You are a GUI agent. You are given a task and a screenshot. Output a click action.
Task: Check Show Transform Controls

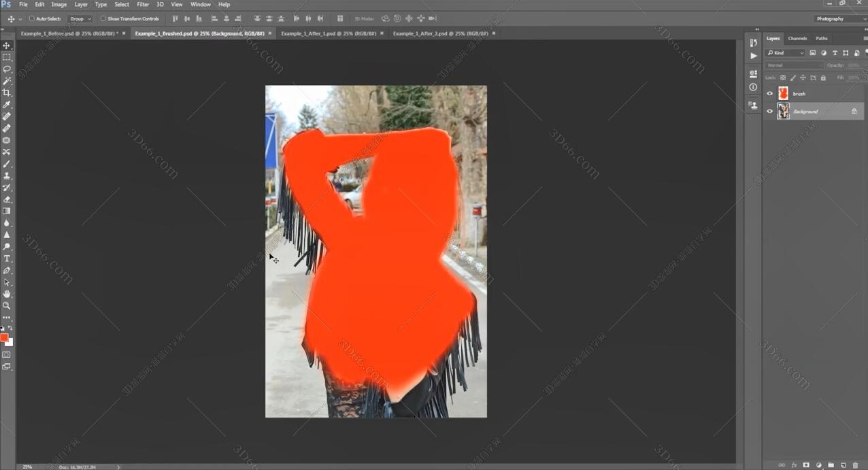click(x=103, y=19)
